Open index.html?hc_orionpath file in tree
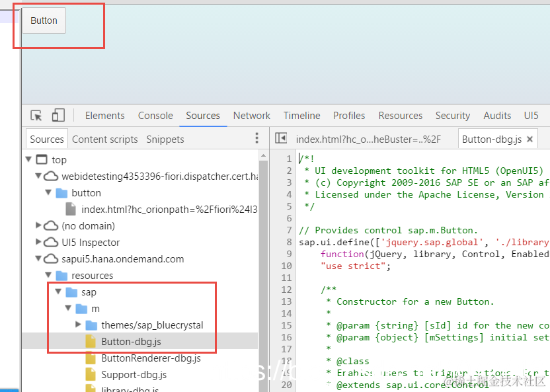This screenshot has height=392, width=550. click(170, 210)
